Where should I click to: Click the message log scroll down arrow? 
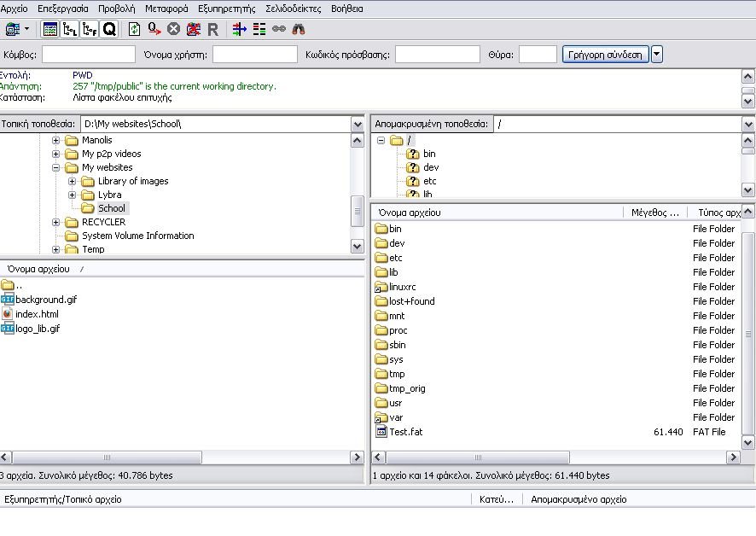pyautogui.click(x=747, y=102)
